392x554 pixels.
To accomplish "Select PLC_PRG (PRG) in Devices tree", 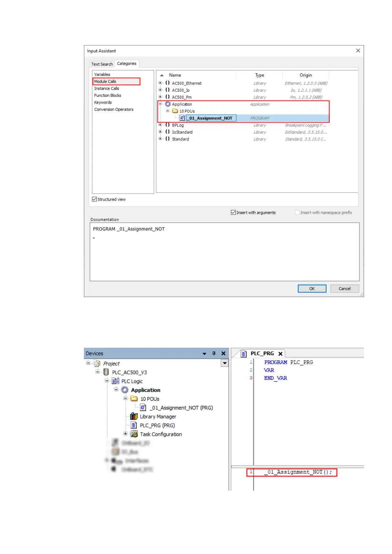I will click(157, 425).
